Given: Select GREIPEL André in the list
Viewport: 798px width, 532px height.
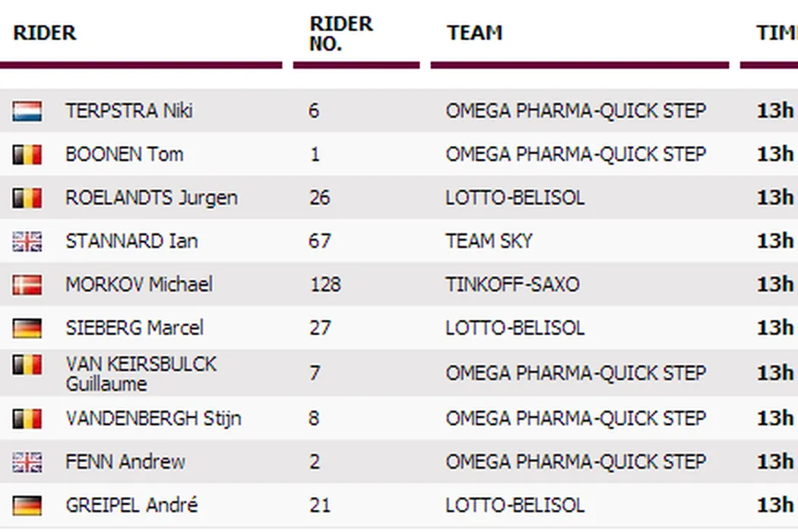Looking at the screenshot, I should click(131, 505).
